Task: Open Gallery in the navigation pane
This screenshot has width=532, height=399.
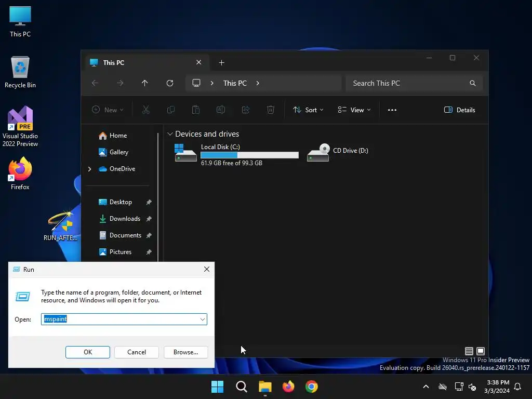Action: click(113, 152)
